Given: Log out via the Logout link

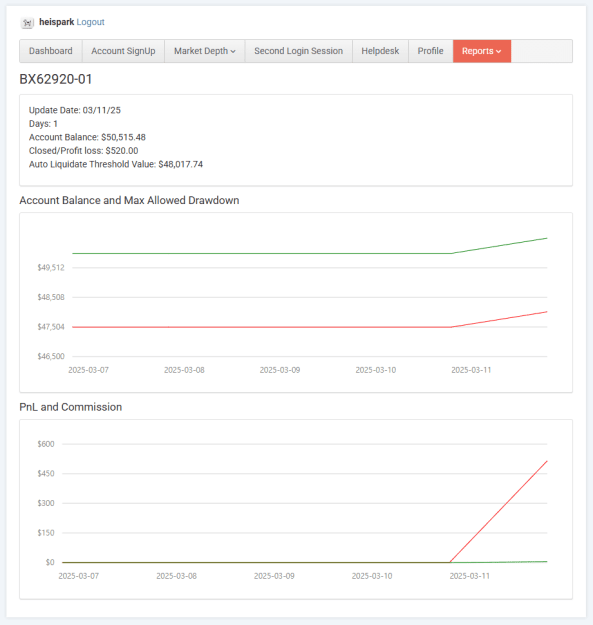Looking at the screenshot, I should click(90, 22).
